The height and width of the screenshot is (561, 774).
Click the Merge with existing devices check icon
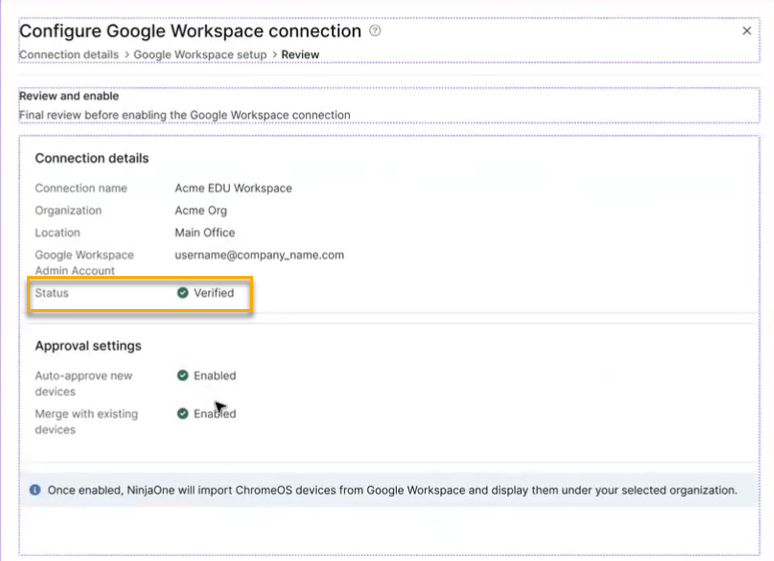[183, 413]
